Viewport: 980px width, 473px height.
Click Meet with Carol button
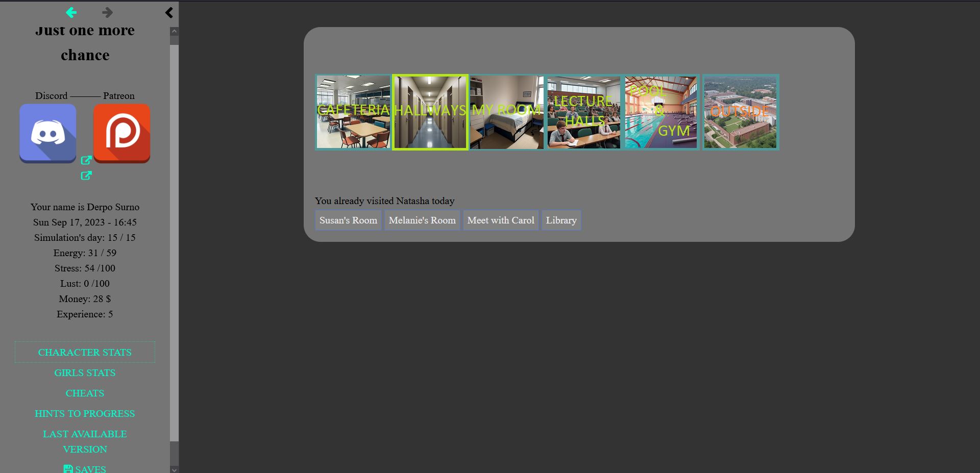[500, 220]
